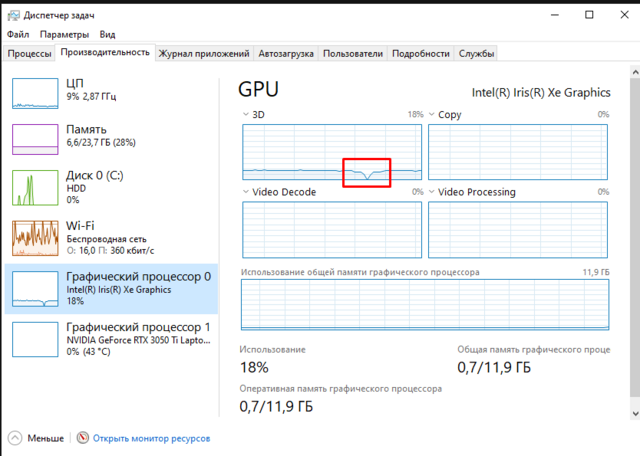Click the right panel vertical scrollbar
Screen dimensions: 640x456
click(x=631, y=250)
